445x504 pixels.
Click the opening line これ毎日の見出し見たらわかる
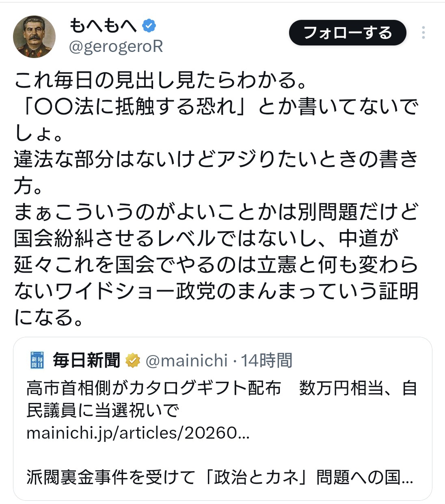tap(160, 80)
